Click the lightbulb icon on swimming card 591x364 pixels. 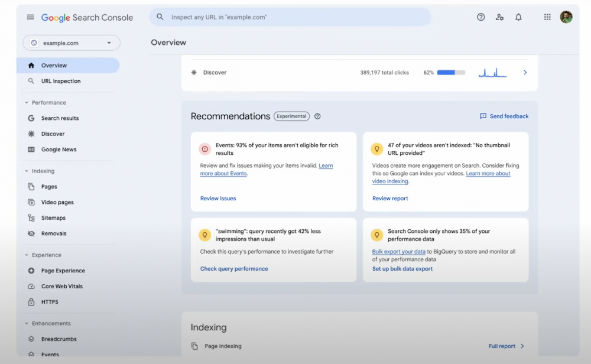[x=204, y=235]
